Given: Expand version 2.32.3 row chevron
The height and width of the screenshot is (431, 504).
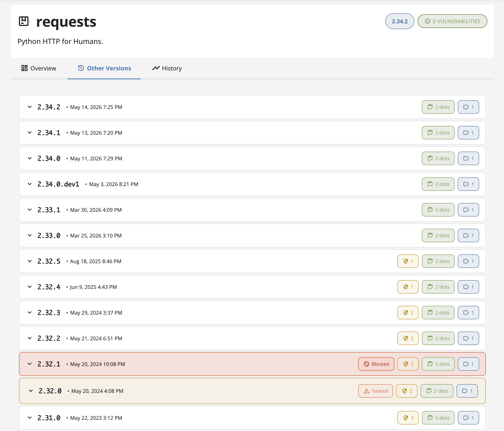Looking at the screenshot, I should 30,312.
